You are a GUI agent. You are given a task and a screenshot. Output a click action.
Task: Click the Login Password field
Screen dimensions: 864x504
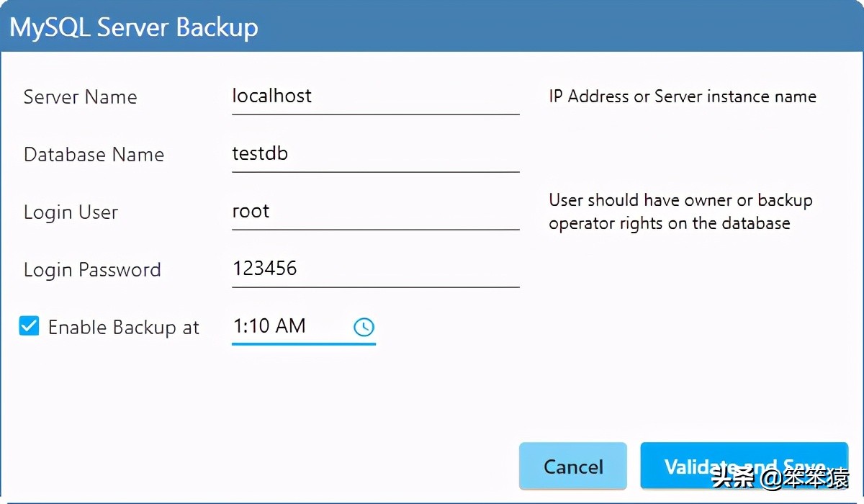pyautogui.click(x=374, y=268)
